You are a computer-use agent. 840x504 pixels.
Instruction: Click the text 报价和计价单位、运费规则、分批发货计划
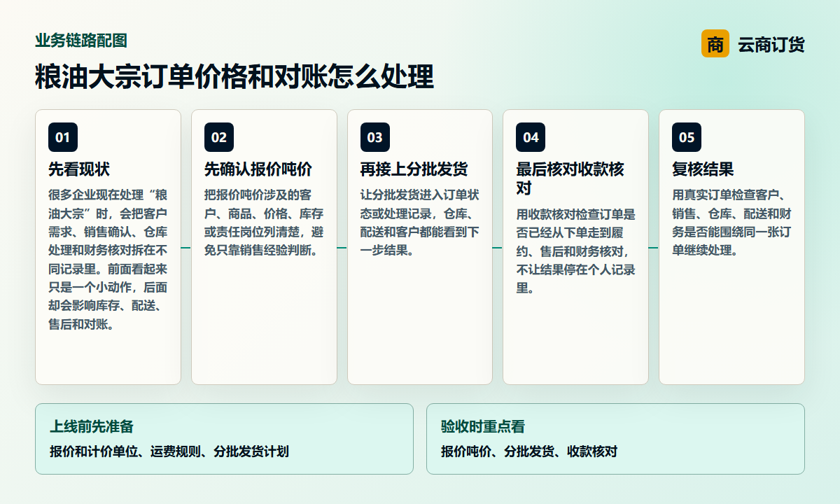coord(169,451)
